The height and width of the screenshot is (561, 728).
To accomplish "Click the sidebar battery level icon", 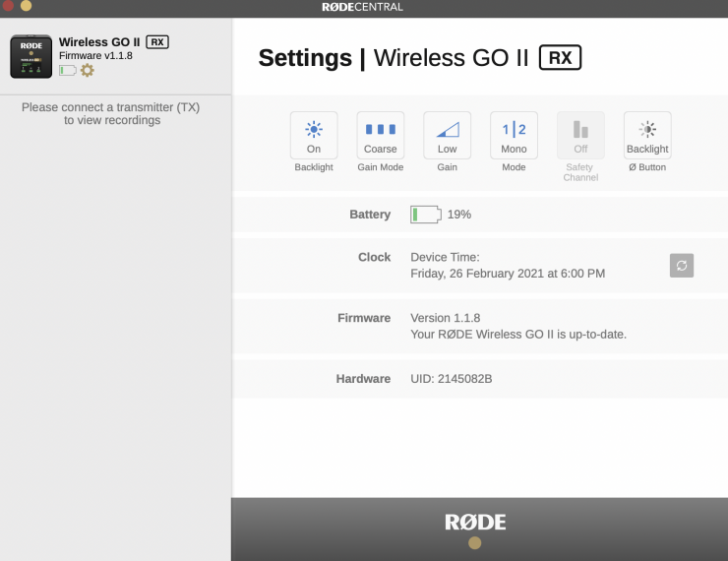I will click(67, 71).
